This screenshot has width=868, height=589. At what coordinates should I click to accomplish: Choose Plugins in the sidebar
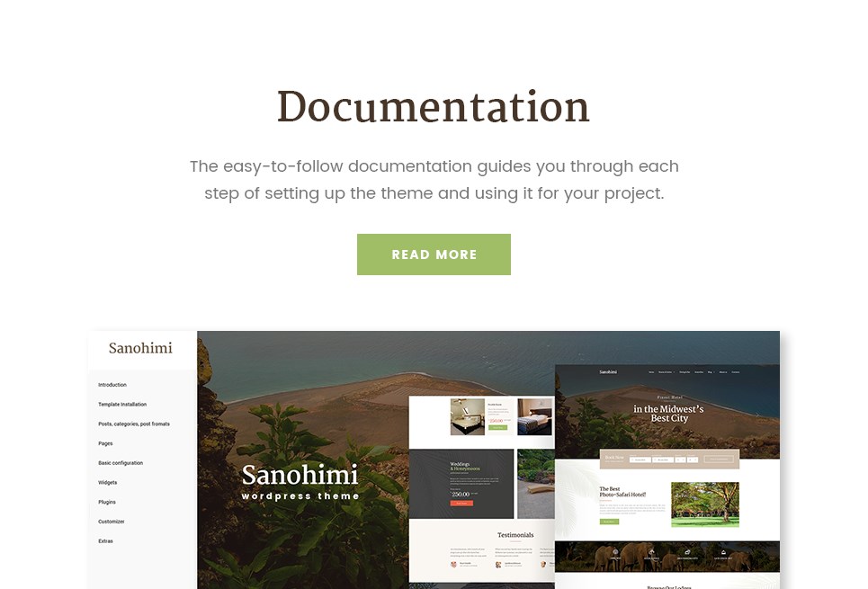(107, 502)
